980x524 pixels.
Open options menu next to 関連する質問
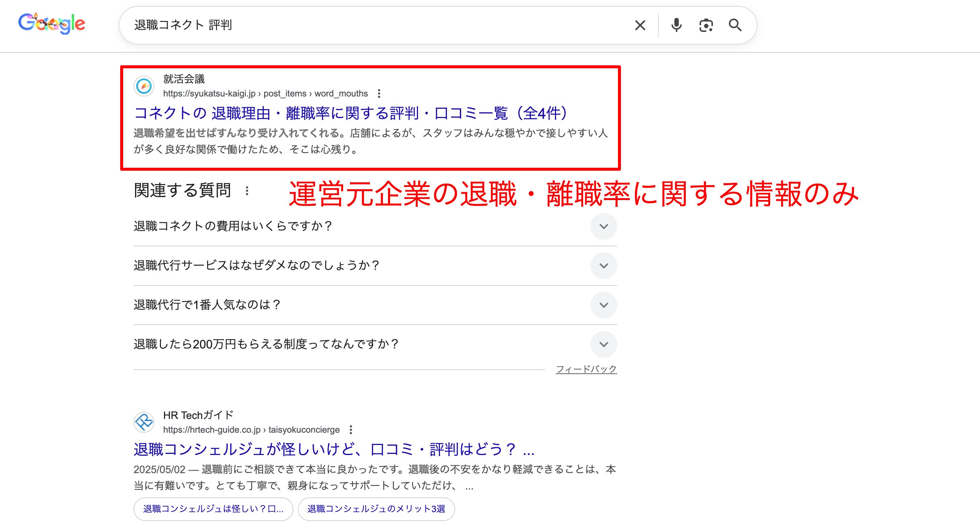tap(247, 191)
